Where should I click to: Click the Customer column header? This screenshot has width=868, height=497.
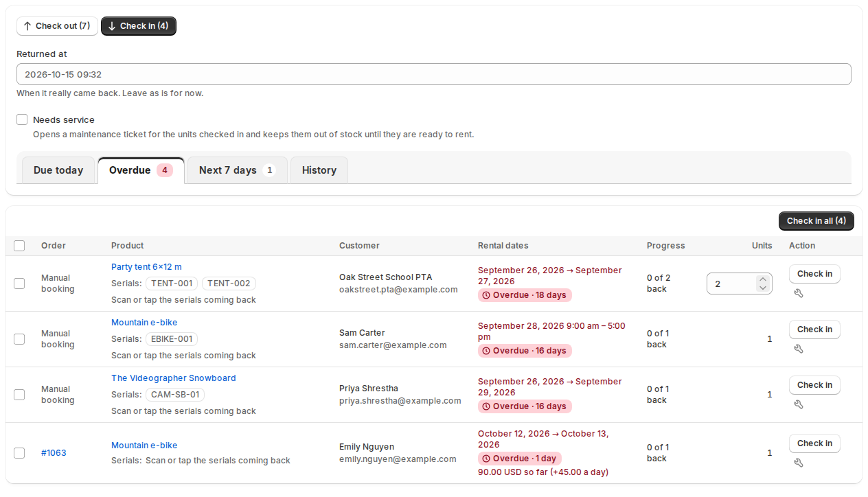coord(359,246)
